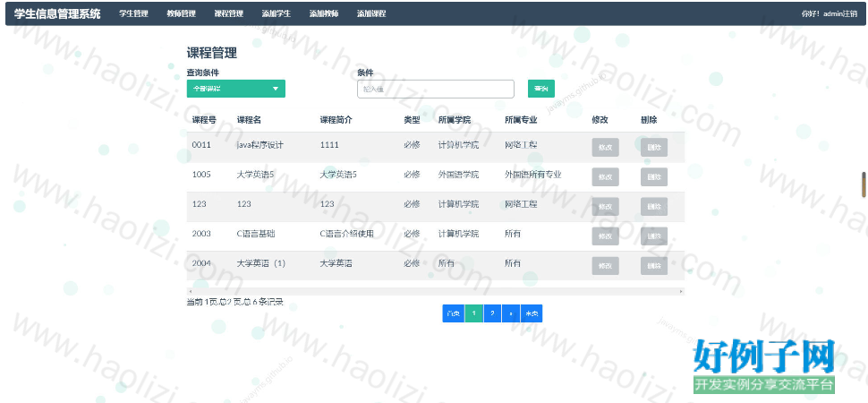Open 教师管理 in the top navigation
This screenshot has width=868, height=403.
tap(181, 13)
